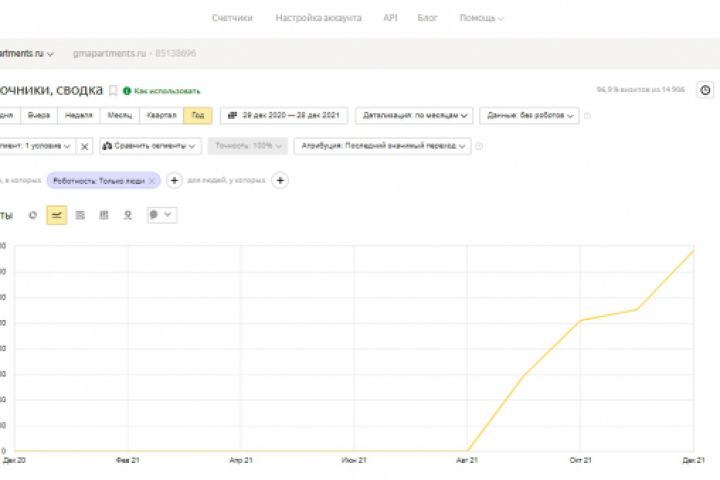Open the Блог menu link
This screenshot has width=720, height=480.
coord(427,18)
